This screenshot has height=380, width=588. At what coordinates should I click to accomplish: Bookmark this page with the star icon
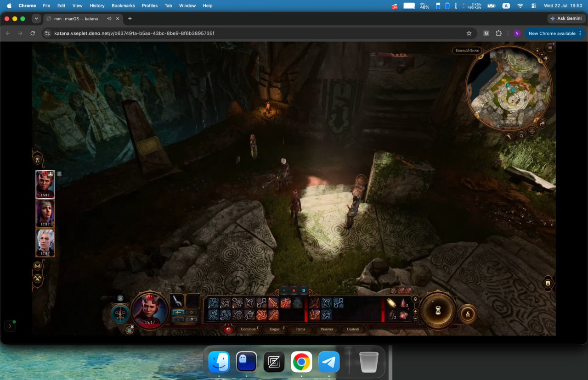469,34
